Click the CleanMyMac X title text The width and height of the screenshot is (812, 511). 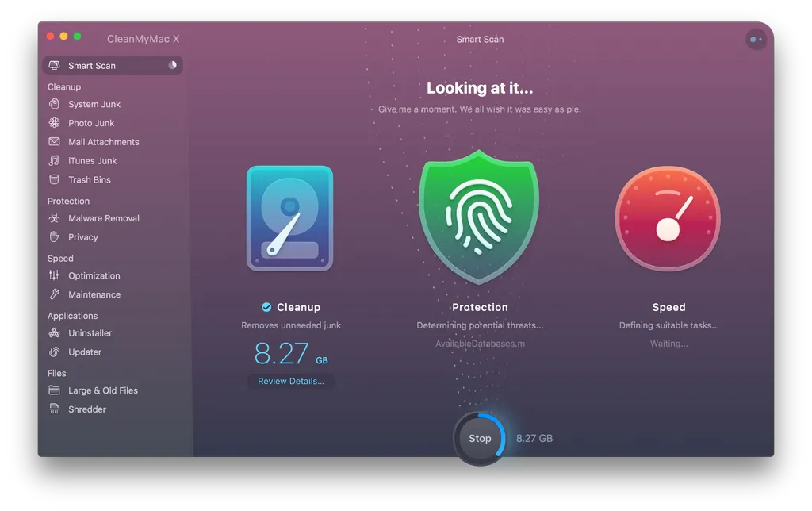(143, 39)
